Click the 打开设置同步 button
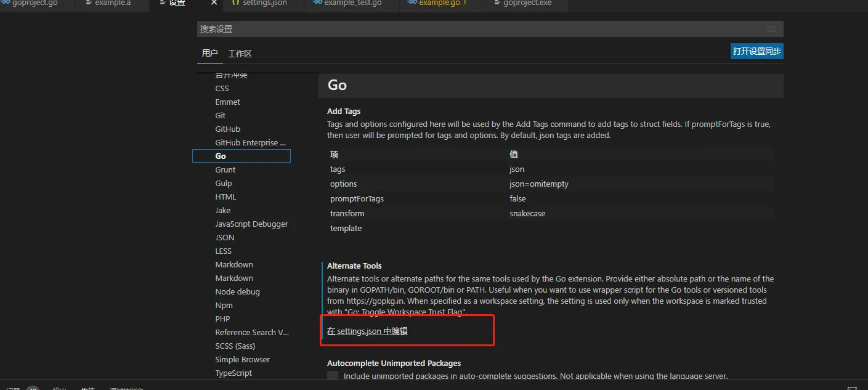The image size is (868, 390). pos(757,51)
